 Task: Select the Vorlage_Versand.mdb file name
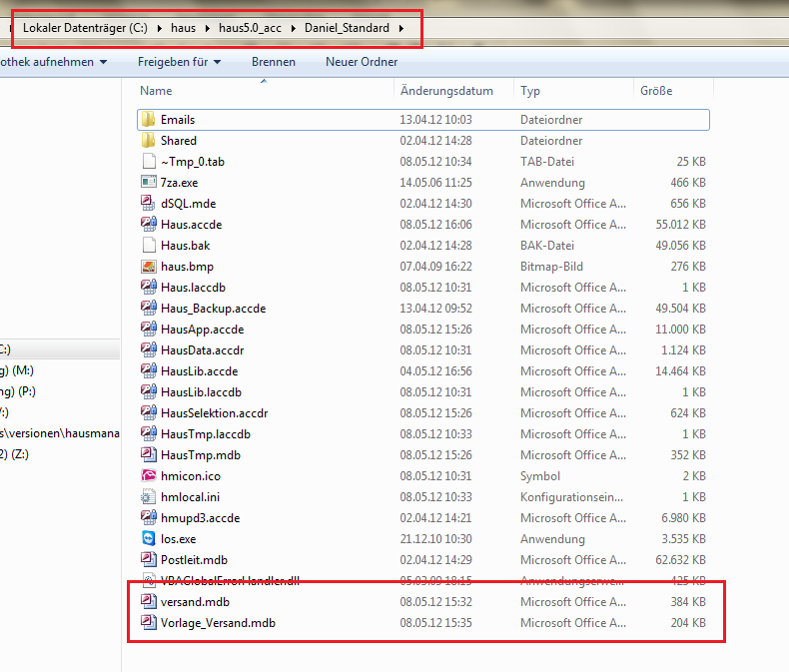(218, 623)
